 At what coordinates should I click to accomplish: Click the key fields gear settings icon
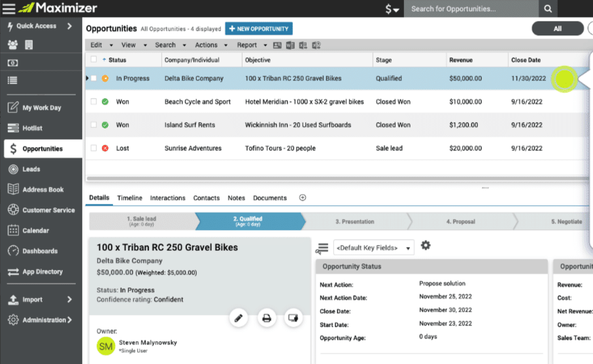pos(426,245)
